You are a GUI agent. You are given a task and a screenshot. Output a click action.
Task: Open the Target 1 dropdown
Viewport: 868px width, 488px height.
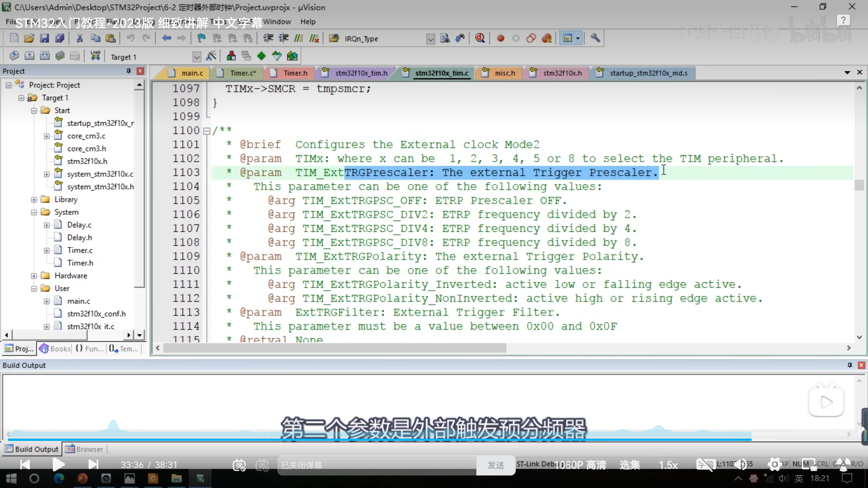coord(197,57)
